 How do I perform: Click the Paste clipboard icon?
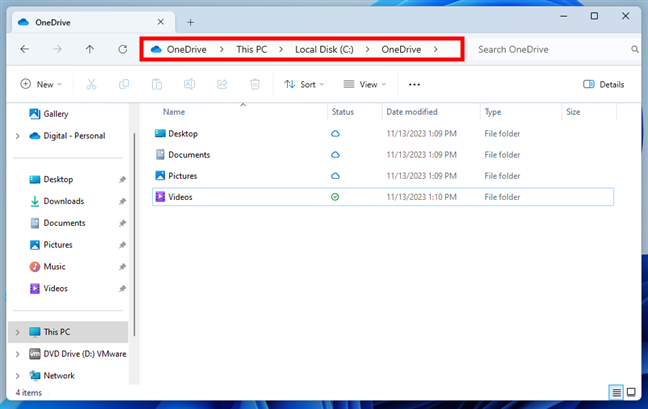click(157, 84)
